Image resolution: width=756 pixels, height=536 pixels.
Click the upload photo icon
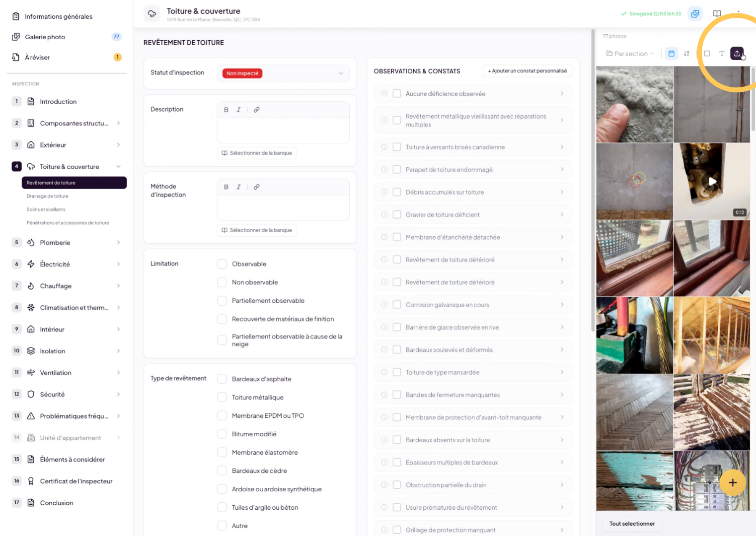(737, 53)
